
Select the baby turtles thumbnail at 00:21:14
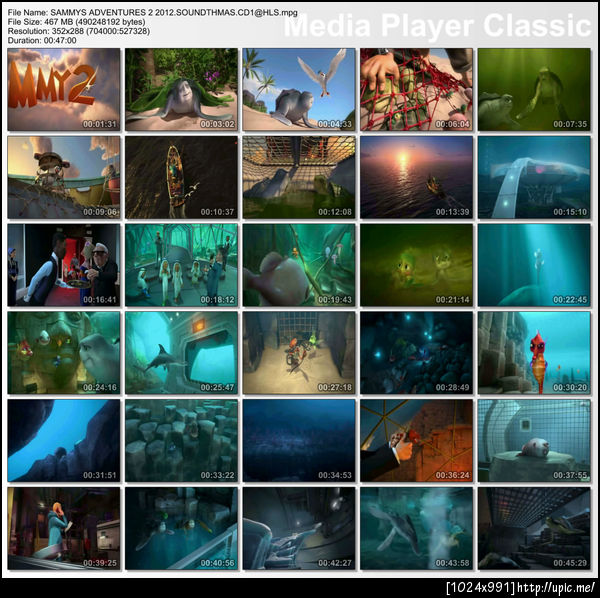pyautogui.click(x=416, y=265)
